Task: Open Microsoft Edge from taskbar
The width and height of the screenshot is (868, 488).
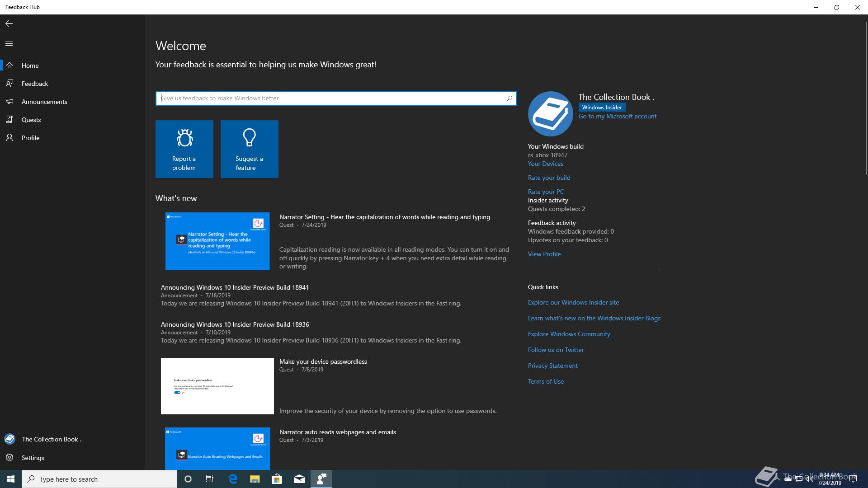Action: click(233, 479)
